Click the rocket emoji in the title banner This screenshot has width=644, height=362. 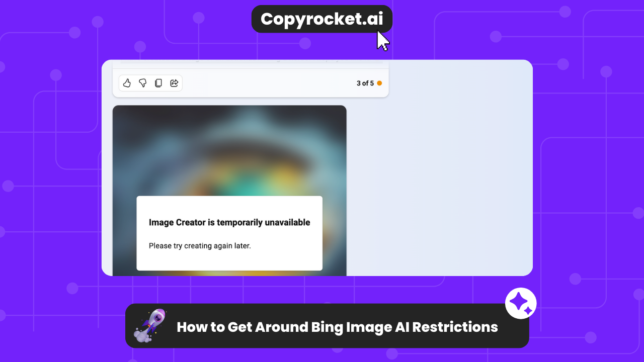click(x=149, y=326)
